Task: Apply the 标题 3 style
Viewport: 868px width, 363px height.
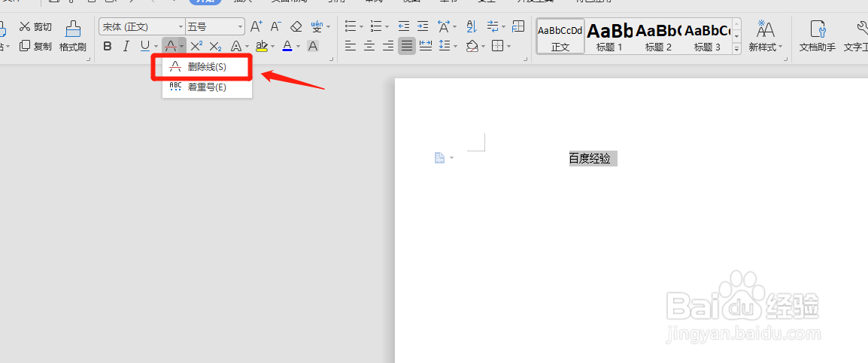Action: tap(707, 37)
